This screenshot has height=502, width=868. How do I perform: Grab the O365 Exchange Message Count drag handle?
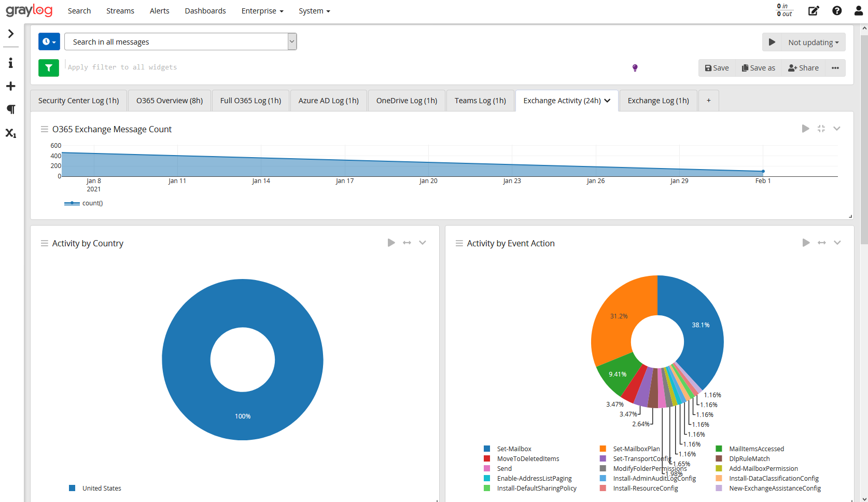[x=45, y=129]
